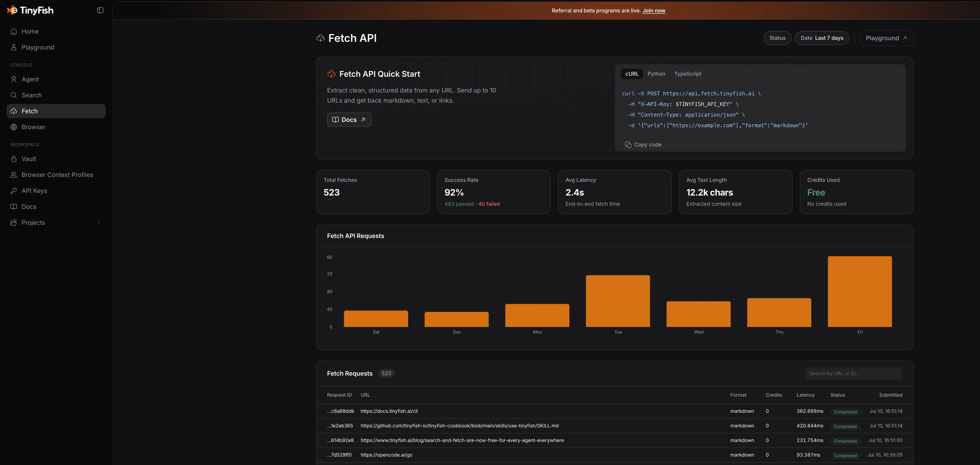Click the Search magnifier icon in the sidebar
980x465 pixels.
pyautogui.click(x=14, y=95)
